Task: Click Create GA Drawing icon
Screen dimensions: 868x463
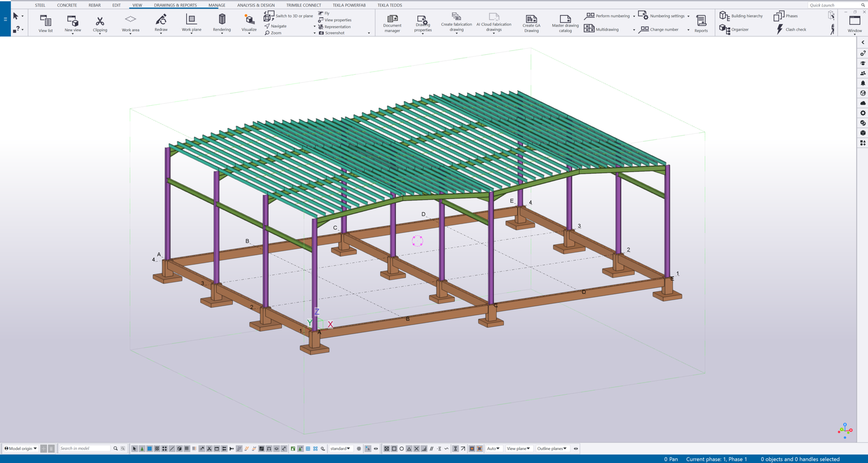Action: coord(531,23)
